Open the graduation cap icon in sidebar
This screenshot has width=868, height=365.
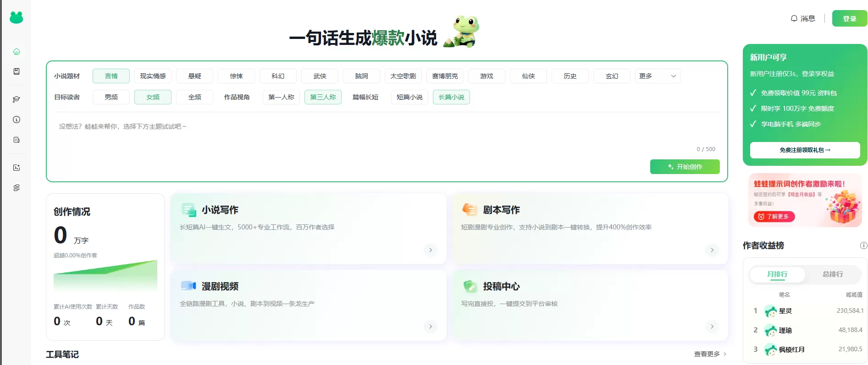pyautogui.click(x=17, y=99)
